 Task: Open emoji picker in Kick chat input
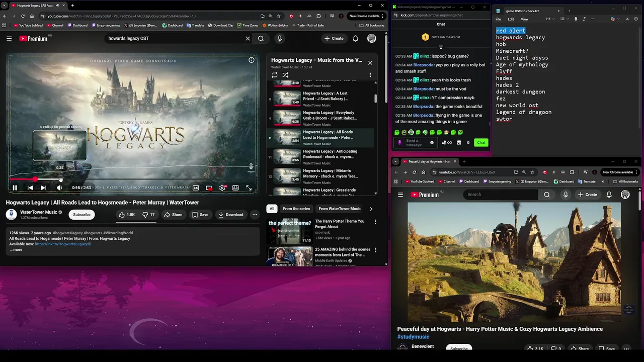coord(432,143)
